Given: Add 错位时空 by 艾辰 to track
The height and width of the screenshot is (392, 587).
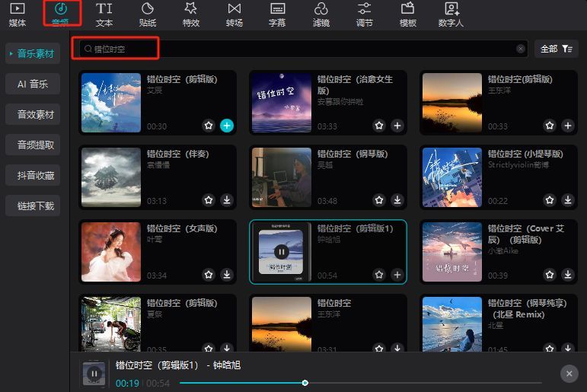Looking at the screenshot, I should (226, 126).
